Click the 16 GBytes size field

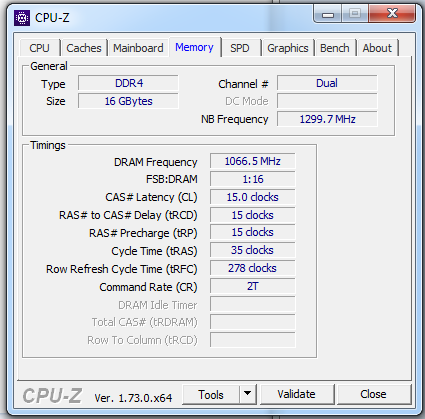coord(128,101)
